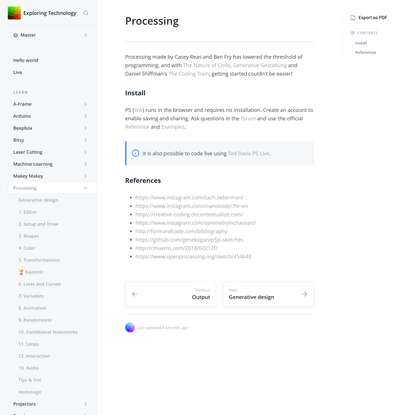Image resolution: width=415 pixels, height=415 pixels.
Task: Expand the Machine Learning chevron
Action: pos(86,164)
